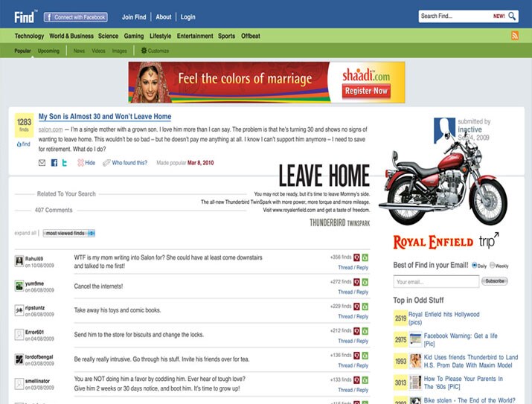Click Rahul69's avatar image
The height and width of the screenshot is (404, 532).
click(19, 261)
